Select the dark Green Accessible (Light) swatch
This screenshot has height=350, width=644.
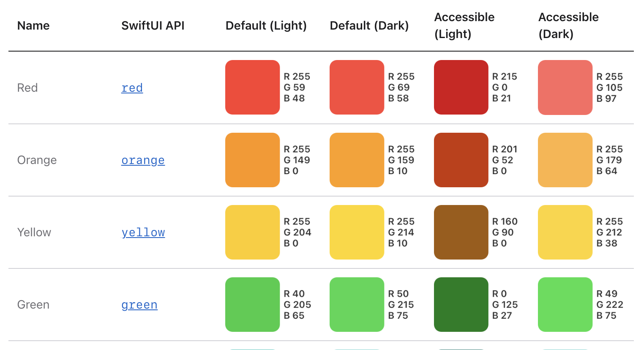pyautogui.click(x=461, y=304)
